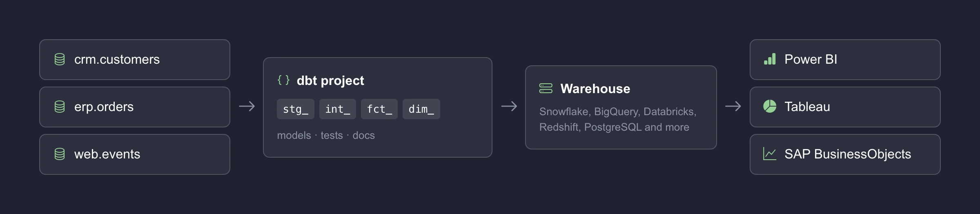Click the arrow between sources and dbt project
980x214 pixels.
(x=247, y=107)
